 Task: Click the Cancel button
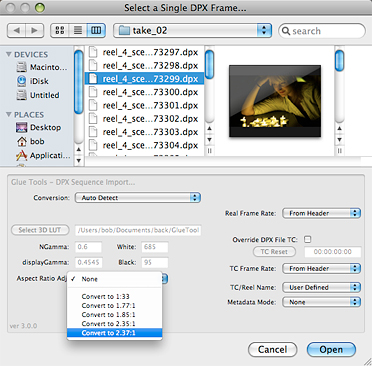(272, 349)
